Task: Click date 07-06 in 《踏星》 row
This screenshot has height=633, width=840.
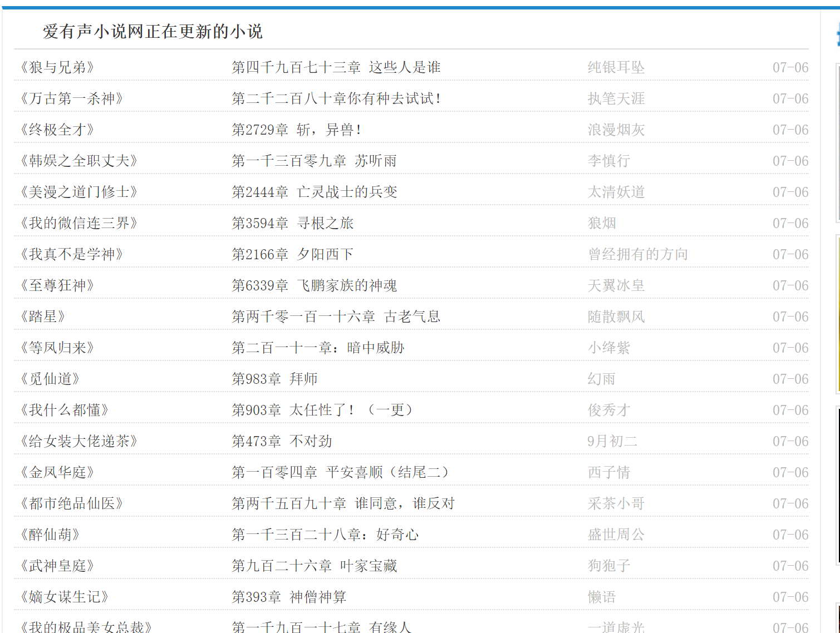Action: tap(790, 316)
